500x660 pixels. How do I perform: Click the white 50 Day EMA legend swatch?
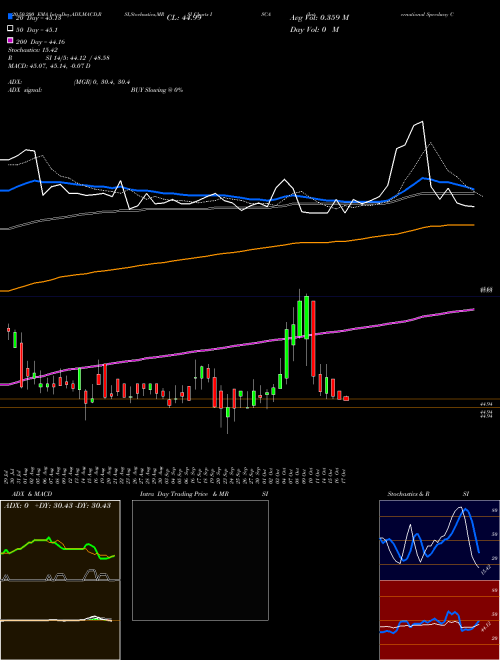click(10, 29)
